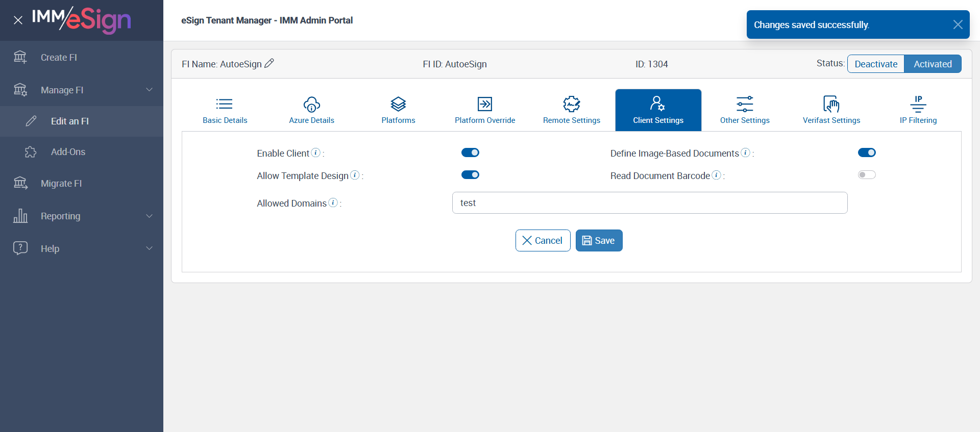Select the Activated status option
This screenshot has width=980, height=432.
click(x=933, y=64)
